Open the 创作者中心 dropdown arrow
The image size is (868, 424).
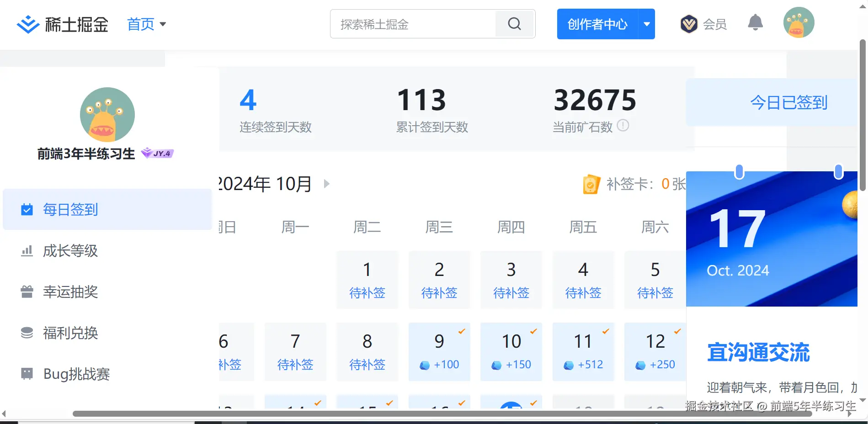pyautogui.click(x=647, y=24)
